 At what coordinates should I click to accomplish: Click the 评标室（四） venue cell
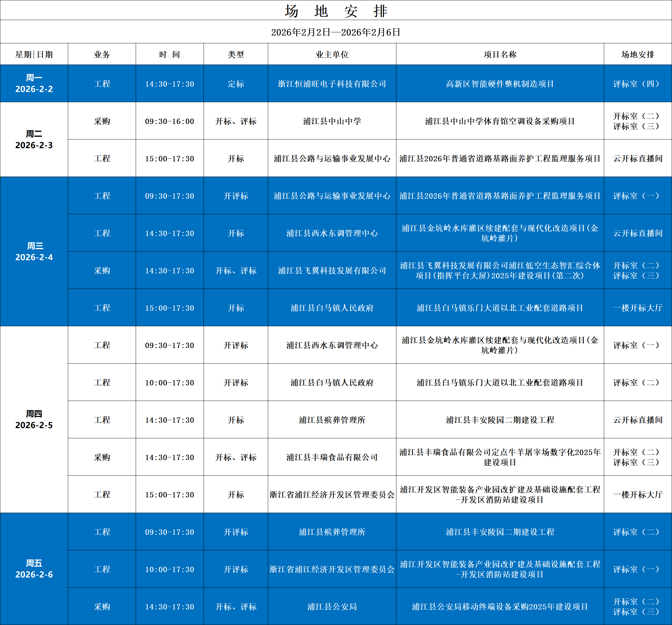(638, 84)
